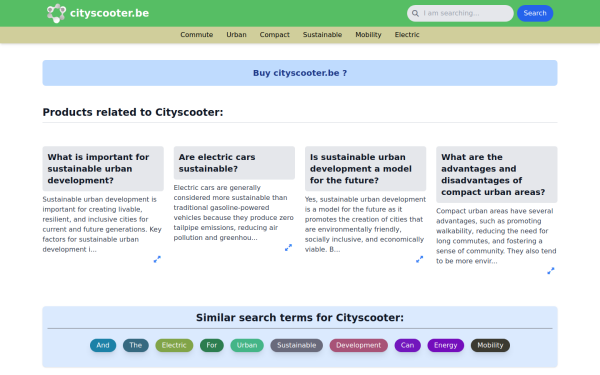Open the cityscooter.be site title link
Screen dimensions: 600x375
point(109,13)
